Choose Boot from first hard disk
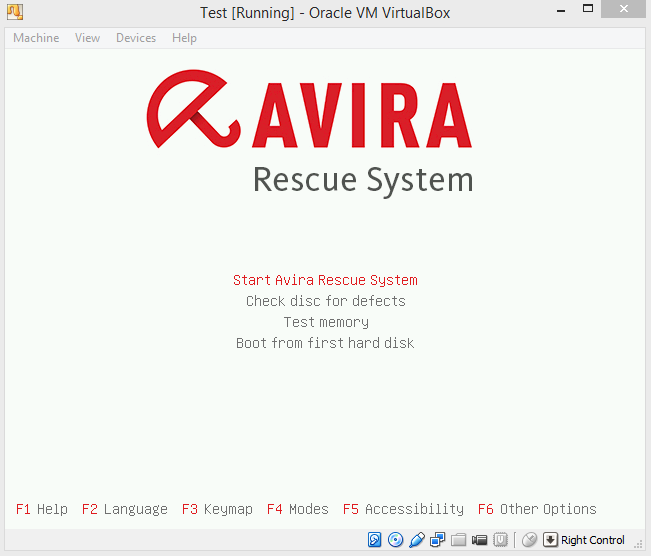The width and height of the screenshot is (651, 556). pos(325,343)
